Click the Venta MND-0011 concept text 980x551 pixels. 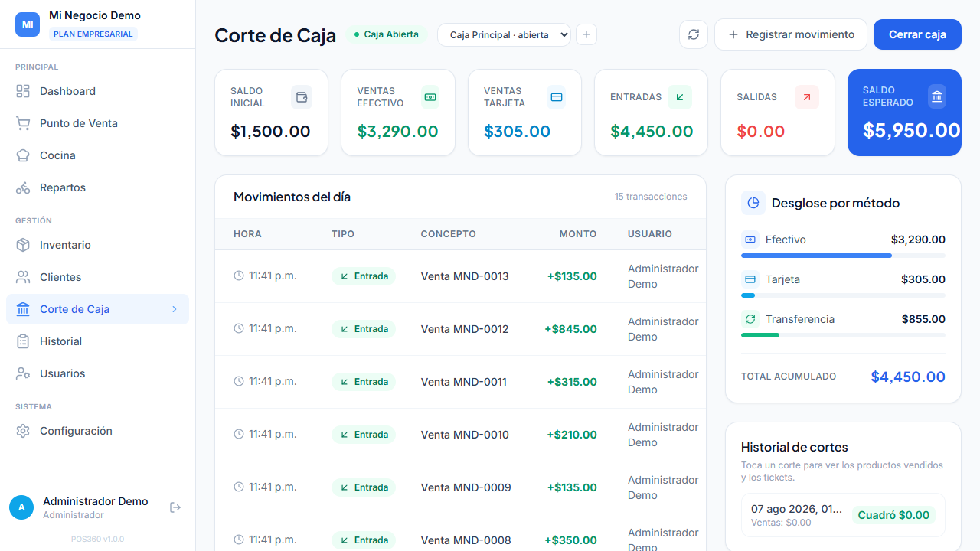pos(464,382)
